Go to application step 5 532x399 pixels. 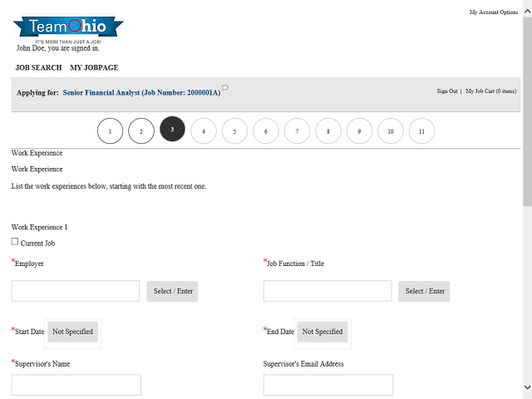(x=234, y=131)
